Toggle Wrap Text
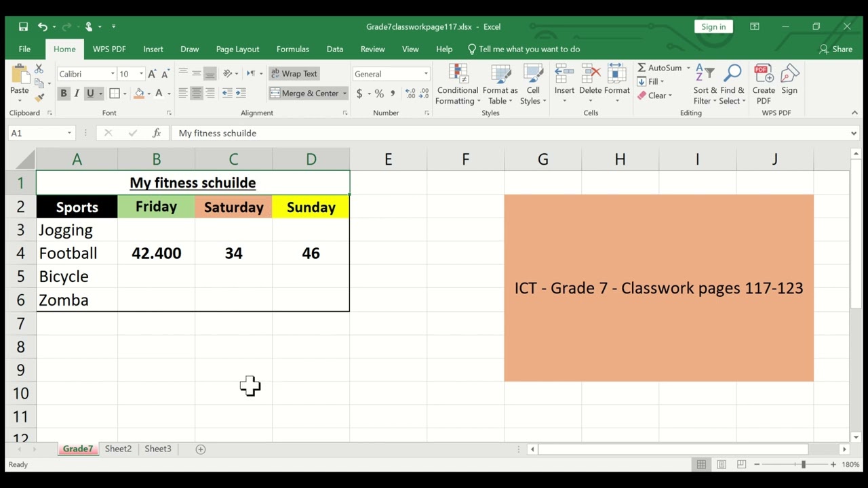868x488 pixels. click(x=294, y=73)
